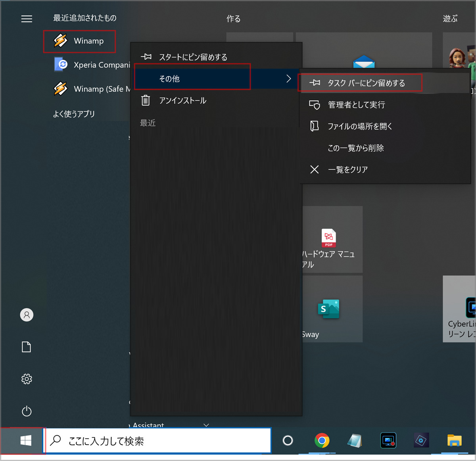Viewport: 476px width, 461px height.
Task: Open File Explorer from the taskbar
Action: click(x=454, y=440)
